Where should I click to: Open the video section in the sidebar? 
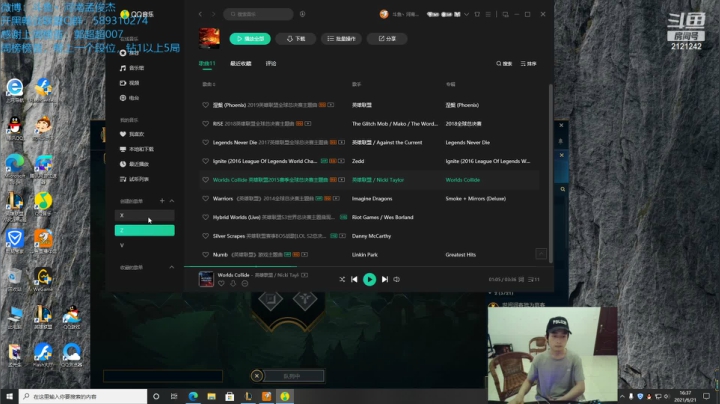coord(129,83)
